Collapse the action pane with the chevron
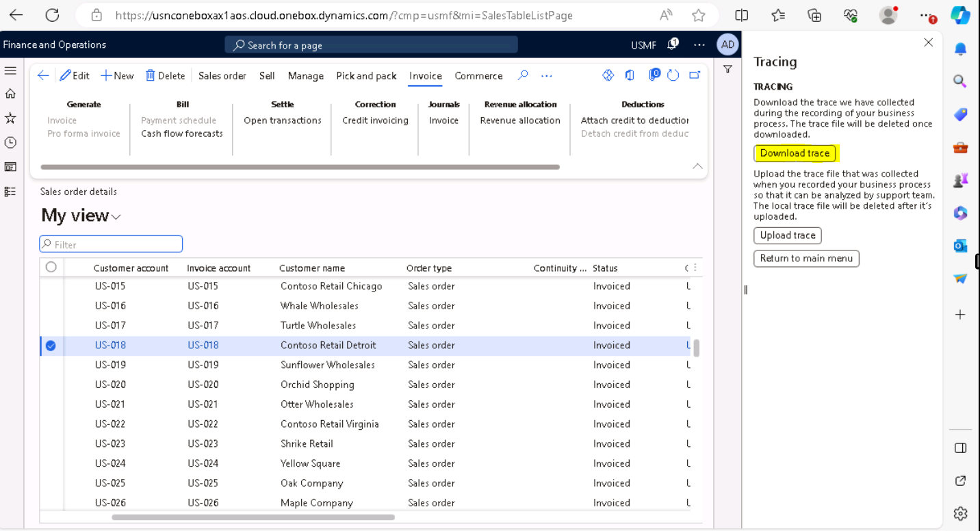The width and height of the screenshot is (980, 531). [x=697, y=166]
